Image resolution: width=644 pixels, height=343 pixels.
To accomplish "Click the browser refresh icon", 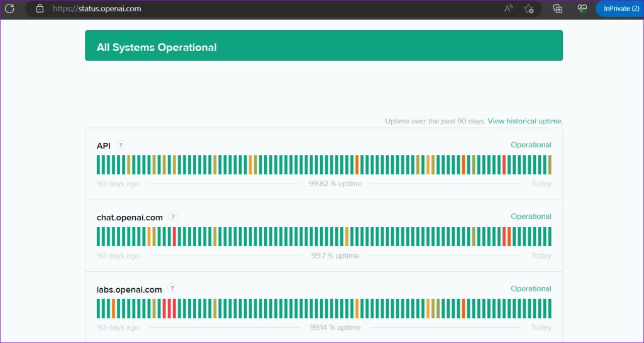I will point(9,8).
